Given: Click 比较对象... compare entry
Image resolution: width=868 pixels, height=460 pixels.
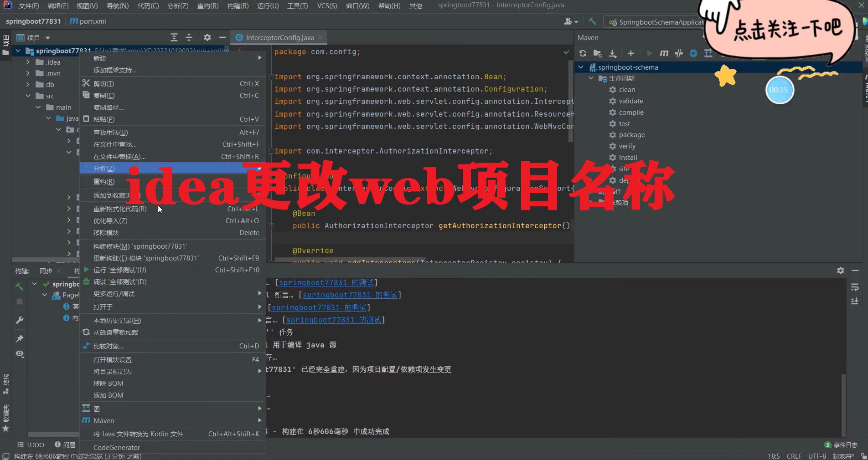Looking at the screenshot, I should point(173,346).
